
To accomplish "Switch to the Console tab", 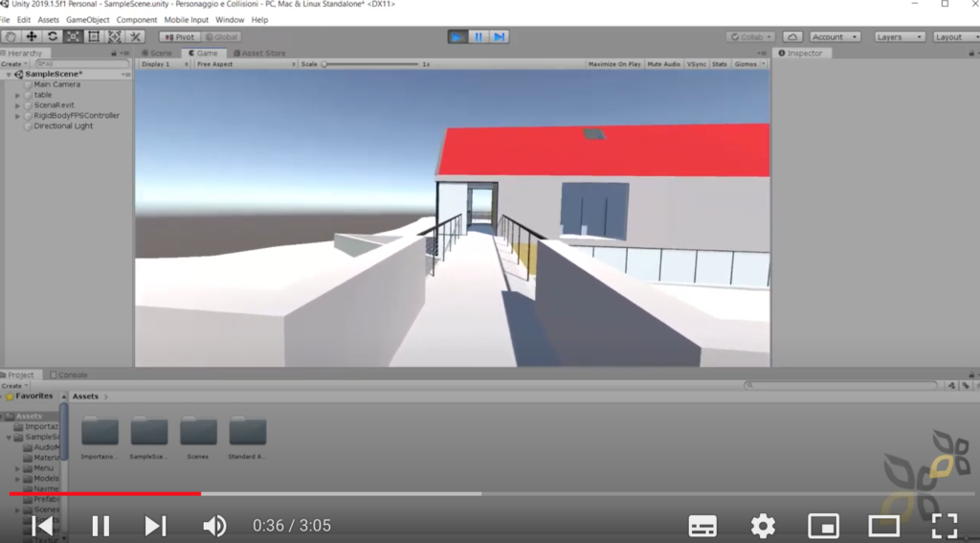I will (68, 374).
